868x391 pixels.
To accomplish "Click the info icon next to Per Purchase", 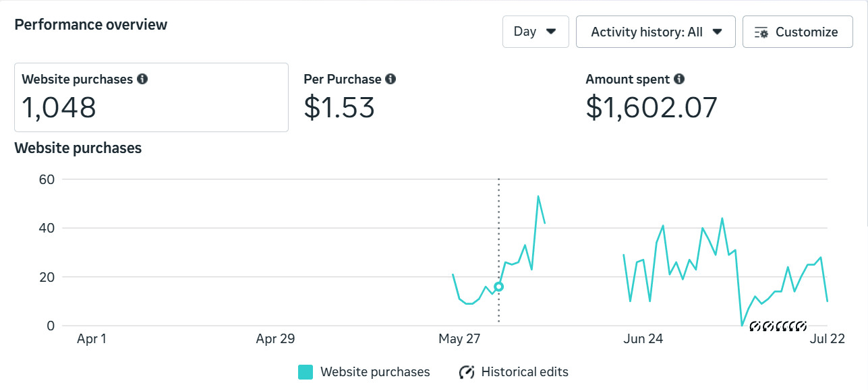I will pyautogui.click(x=390, y=79).
